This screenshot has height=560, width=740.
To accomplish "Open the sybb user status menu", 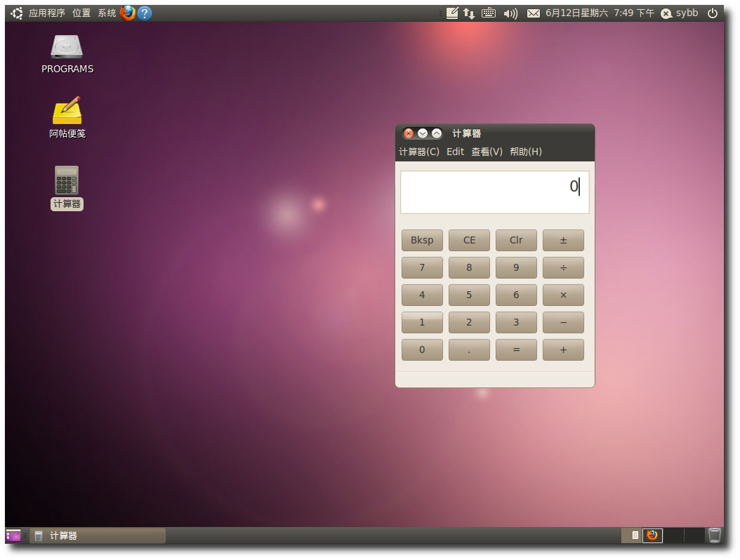I will click(680, 13).
